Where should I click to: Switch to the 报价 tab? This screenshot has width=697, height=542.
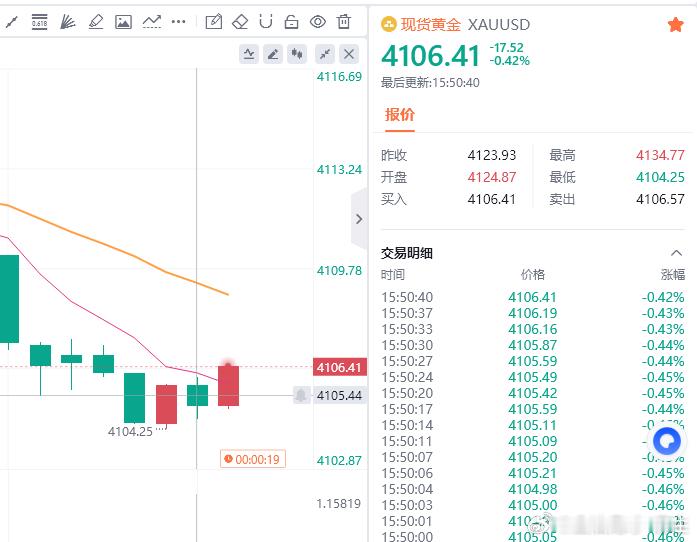tap(400, 115)
